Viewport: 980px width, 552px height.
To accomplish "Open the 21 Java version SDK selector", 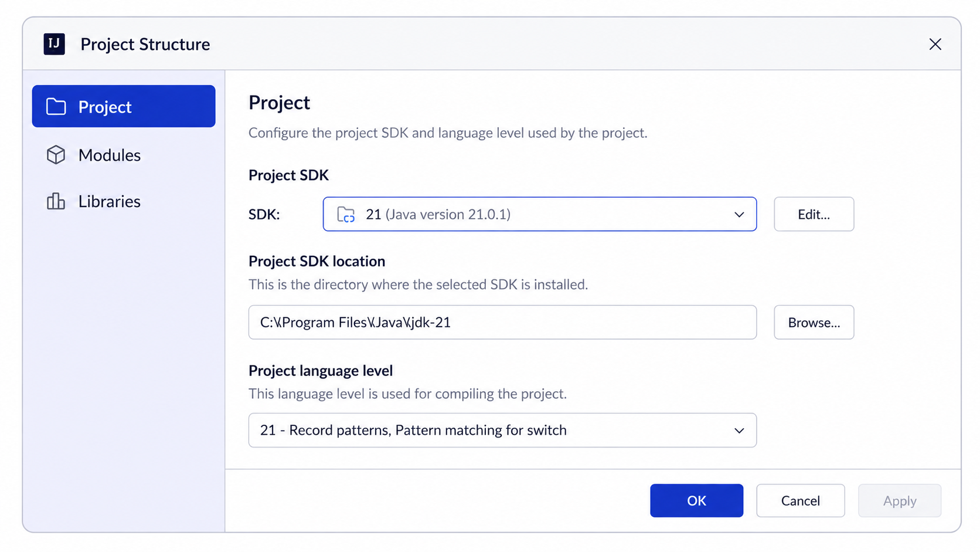I will coord(539,214).
